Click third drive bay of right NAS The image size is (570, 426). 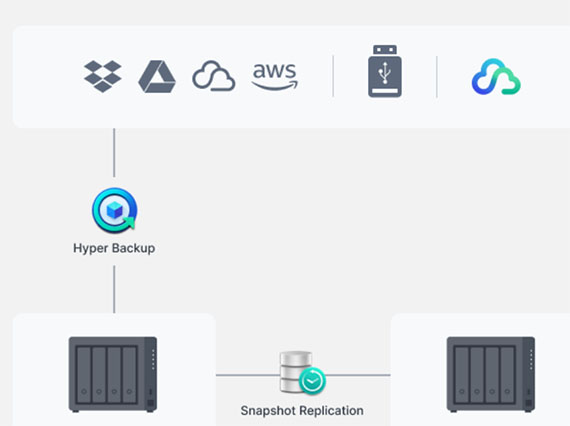click(x=492, y=374)
